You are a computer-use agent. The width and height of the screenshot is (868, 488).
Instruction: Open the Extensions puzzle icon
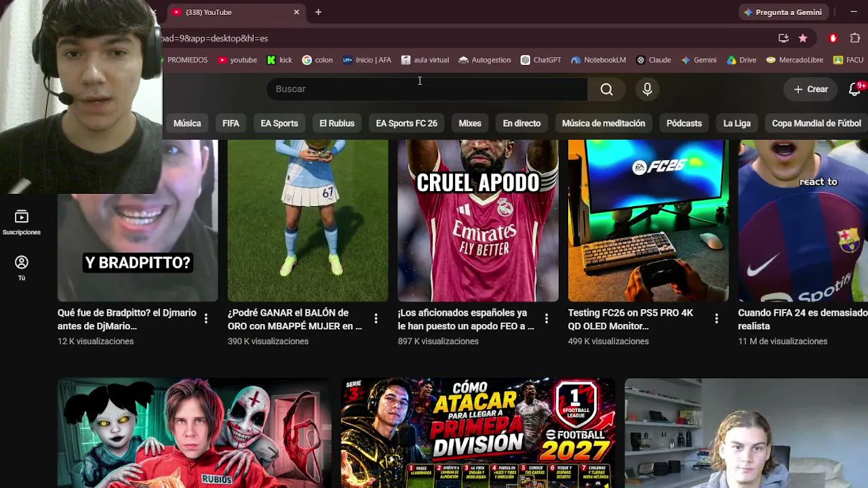pyautogui.click(x=855, y=38)
